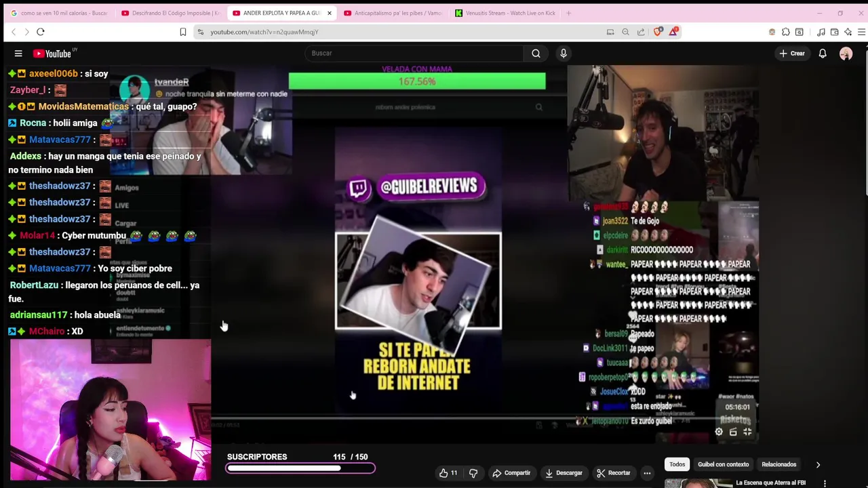Open the YouTube notifications bell
868x488 pixels.
(823, 54)
